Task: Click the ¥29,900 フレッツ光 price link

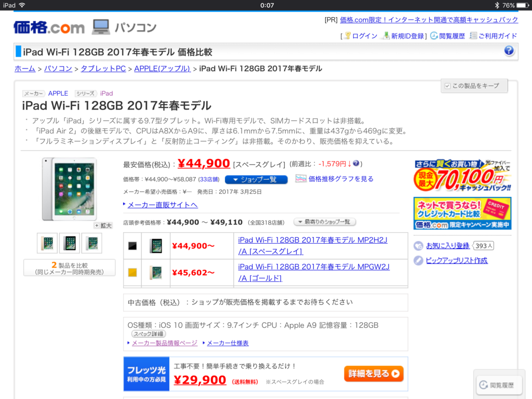Action: (200, 380)
